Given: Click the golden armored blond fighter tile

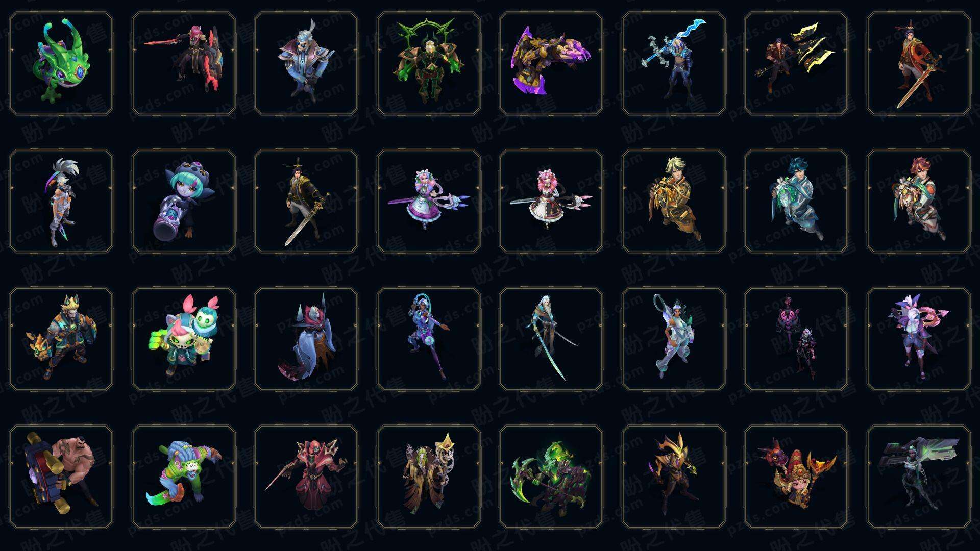Looking at the screenshot, I should click(x=674, y=201).
